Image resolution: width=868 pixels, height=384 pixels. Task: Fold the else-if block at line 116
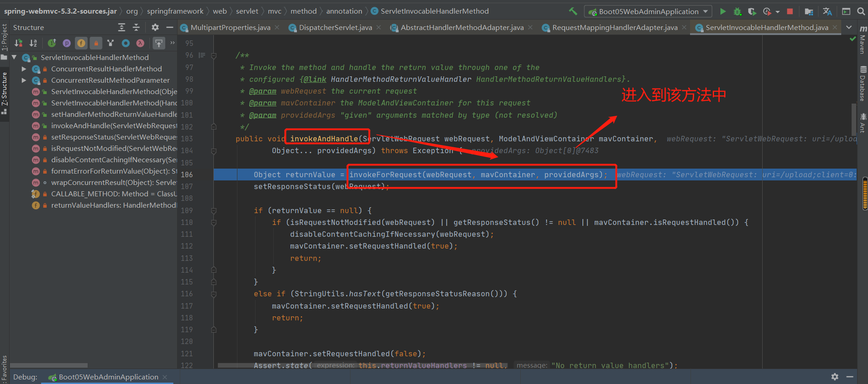(213, 294)
